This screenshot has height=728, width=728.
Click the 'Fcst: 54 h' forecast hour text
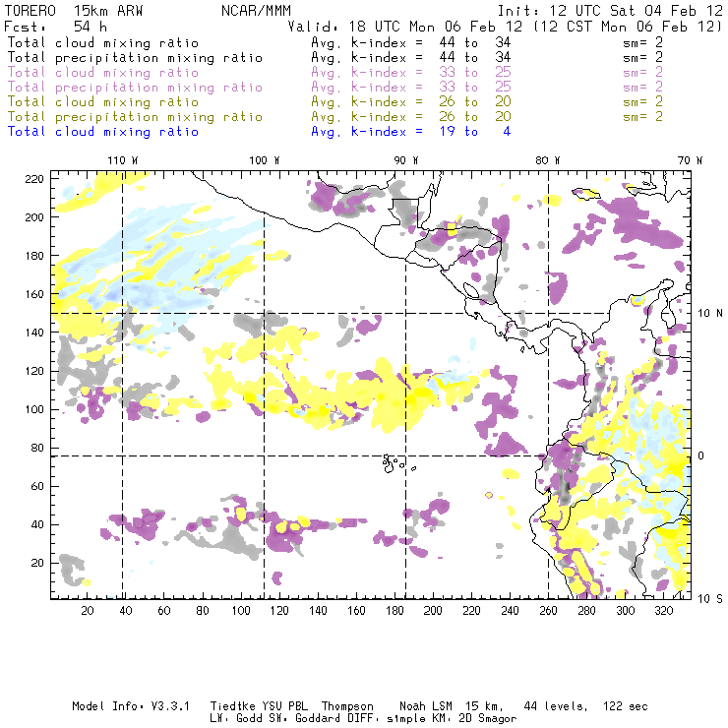[56, 26]
